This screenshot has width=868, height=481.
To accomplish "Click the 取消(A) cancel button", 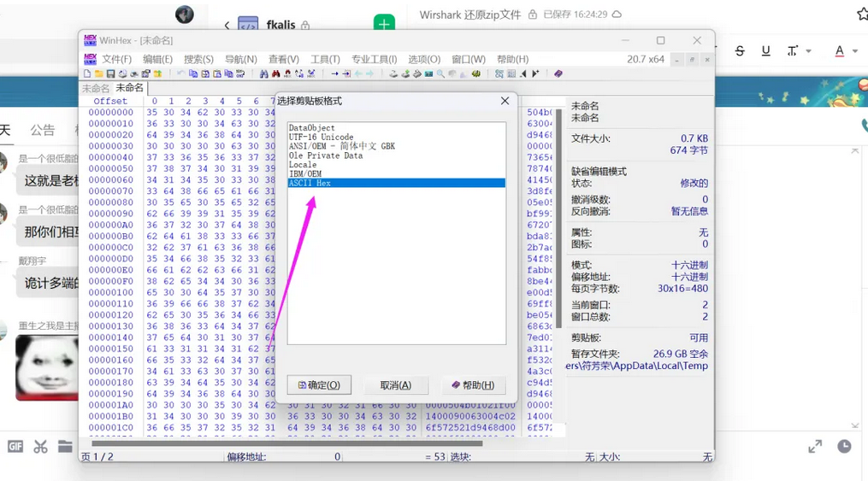I will pos(396,384).
